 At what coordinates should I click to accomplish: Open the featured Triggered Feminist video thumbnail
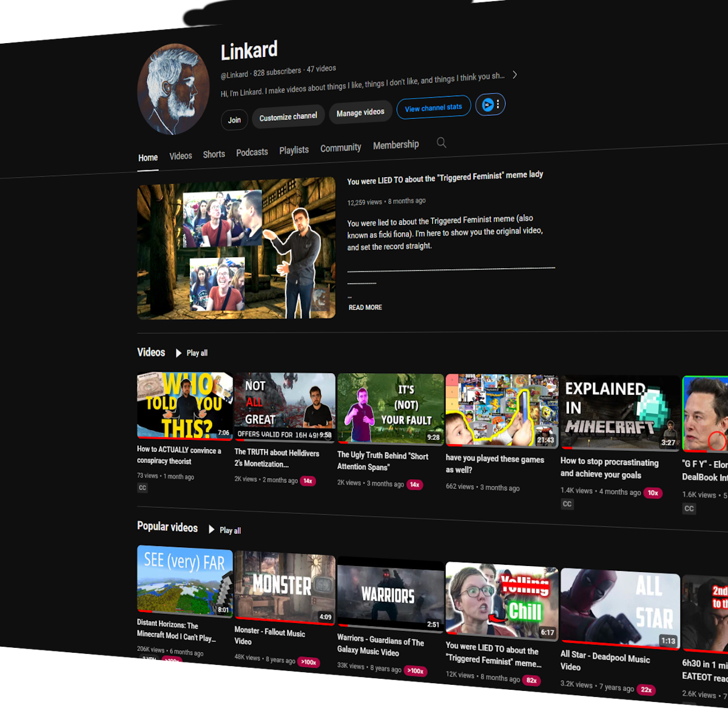pyautogui.click(x=236, y=249)
